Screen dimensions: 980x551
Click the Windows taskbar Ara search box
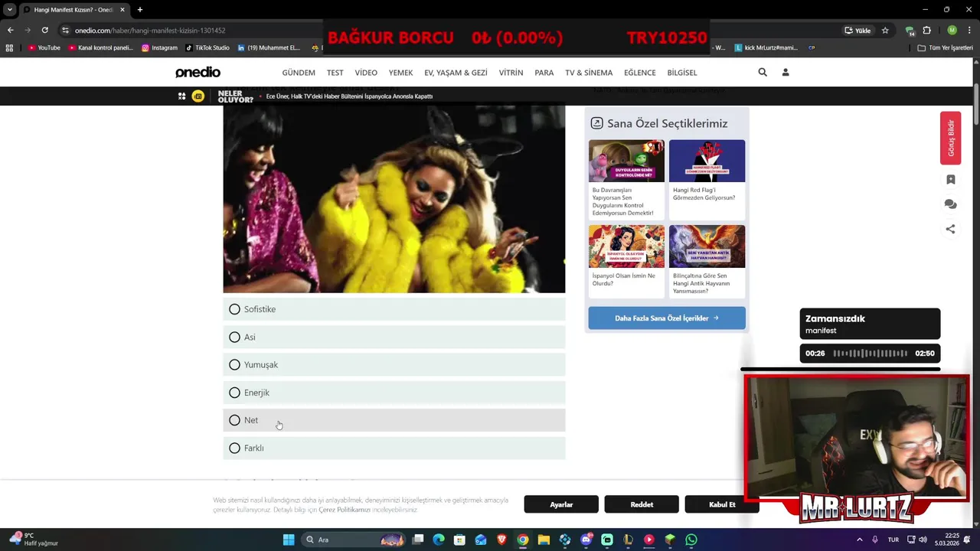pos(354,540)
